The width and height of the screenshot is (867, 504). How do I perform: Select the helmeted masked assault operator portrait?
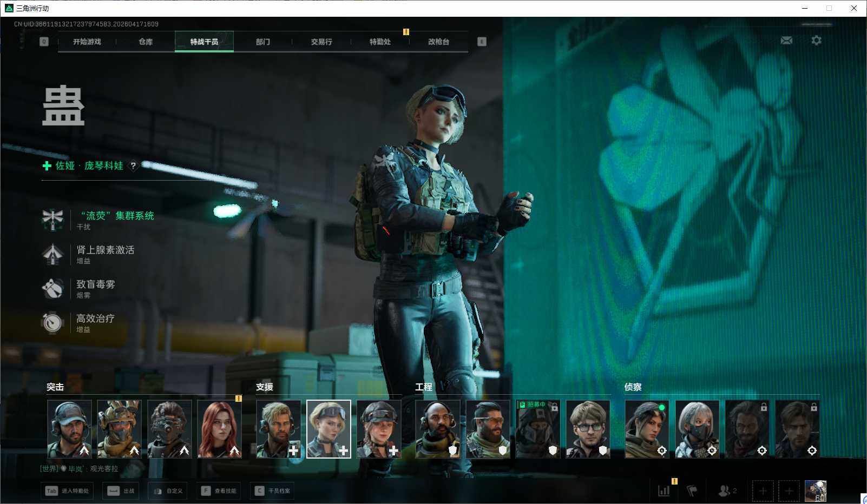(x=120, y=429)
